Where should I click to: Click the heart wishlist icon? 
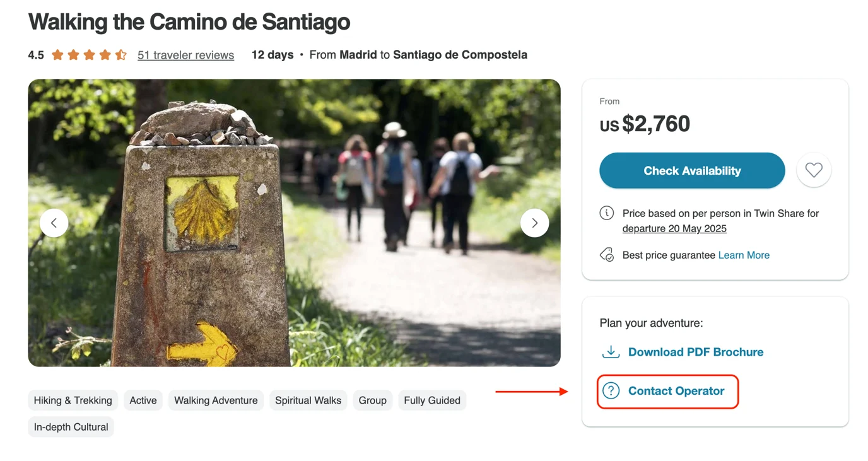coord(814,170)
